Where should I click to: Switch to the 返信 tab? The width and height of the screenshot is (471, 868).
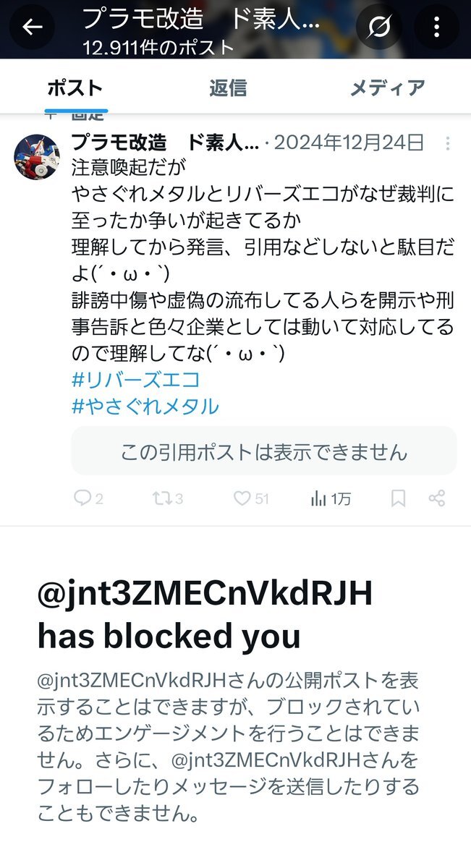click(228, 88)
